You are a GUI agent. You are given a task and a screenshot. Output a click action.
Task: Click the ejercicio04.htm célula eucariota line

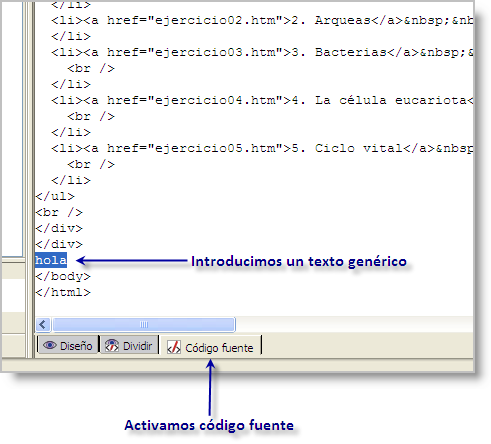pos(262,100)
